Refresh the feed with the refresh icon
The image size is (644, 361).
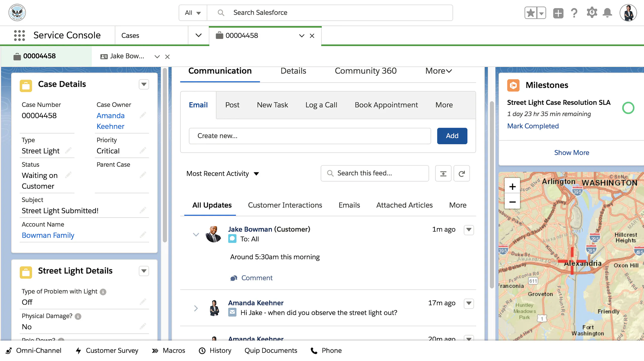[x=462, y=173]
